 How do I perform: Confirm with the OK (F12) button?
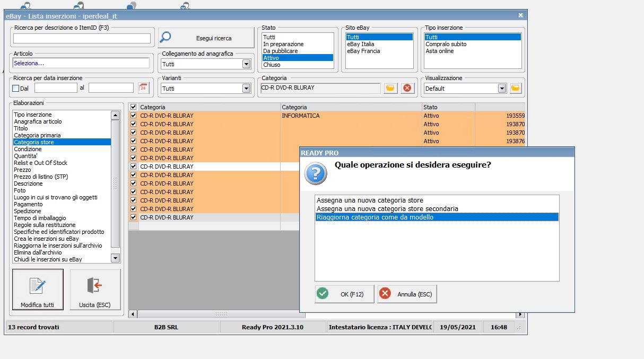(x=344, y=294)
